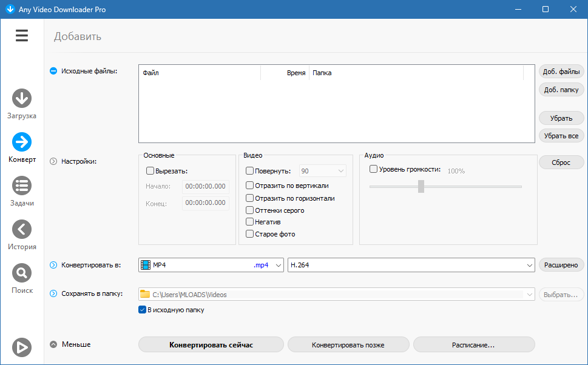Enable Оттенки серого effect

pyautogui.click(x=249, y=210)
